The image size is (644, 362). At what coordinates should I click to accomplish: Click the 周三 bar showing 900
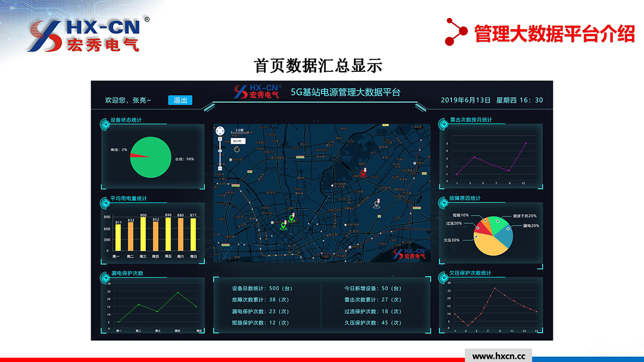click(143, 233)
